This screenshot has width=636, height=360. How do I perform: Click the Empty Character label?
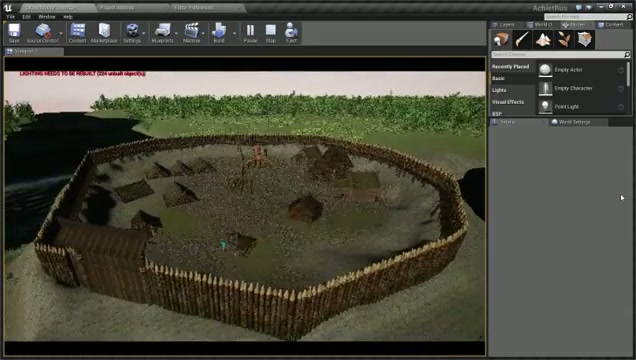coord(573,88)
